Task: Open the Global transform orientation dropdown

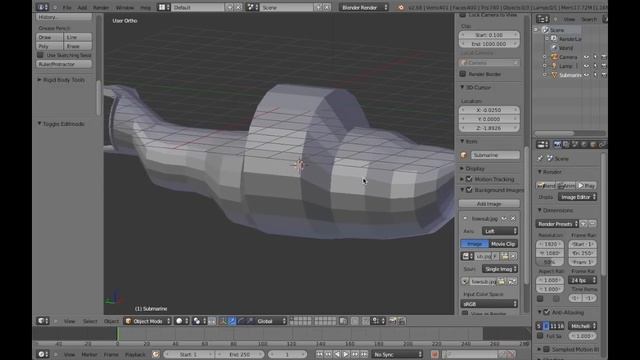Action: [271, 321]
